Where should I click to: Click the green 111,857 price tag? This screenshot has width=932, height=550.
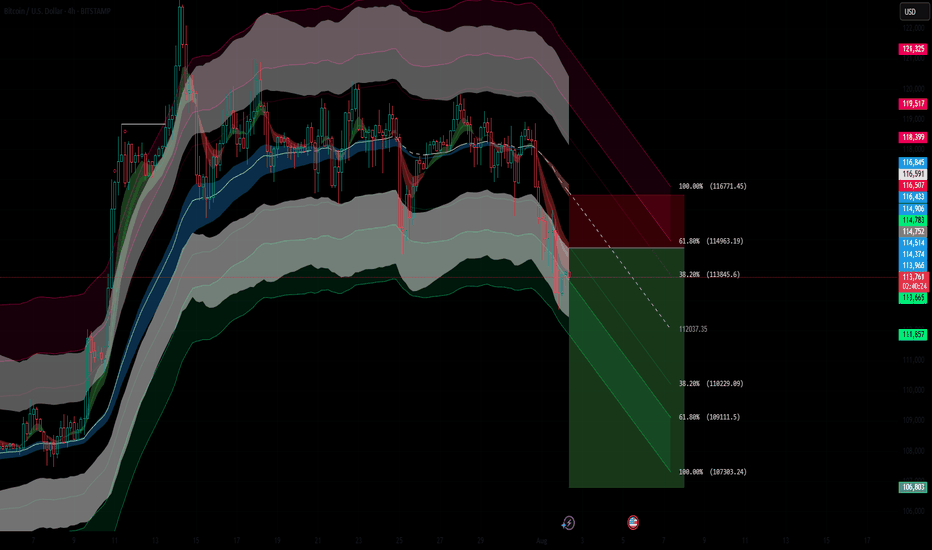tap(913, 335)
